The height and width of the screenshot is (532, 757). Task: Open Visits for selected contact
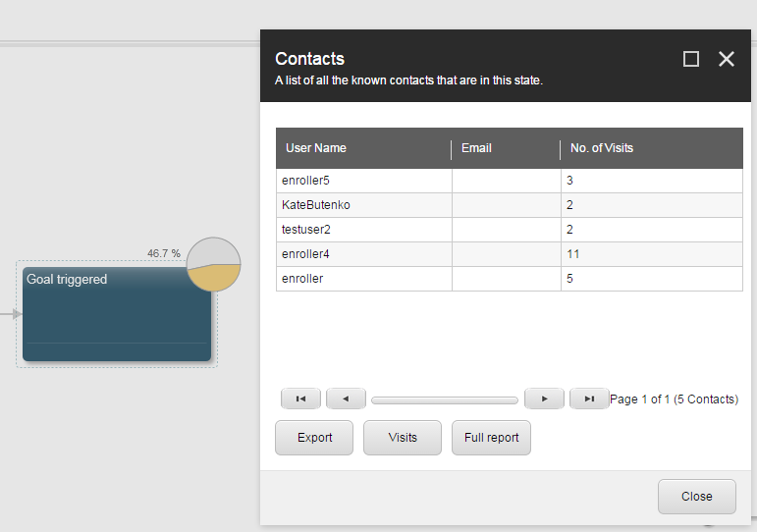click(403, 438)
